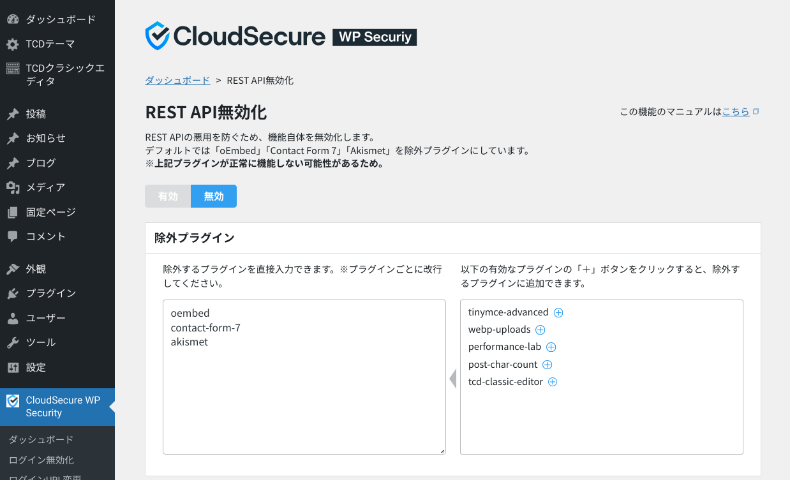Open the ログイン無効化 submenu item

[41, 460]
